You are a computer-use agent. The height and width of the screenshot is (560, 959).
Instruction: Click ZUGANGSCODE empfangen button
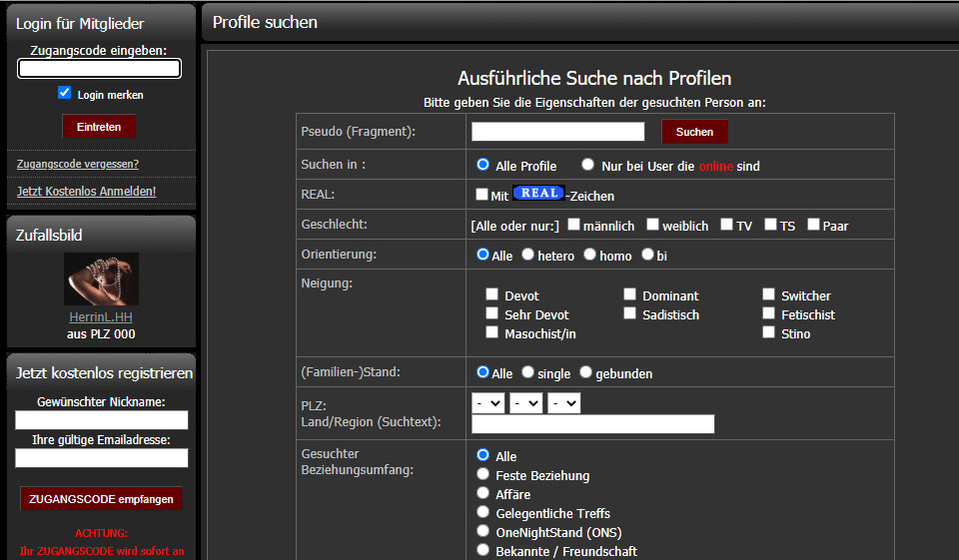[101, 499]
